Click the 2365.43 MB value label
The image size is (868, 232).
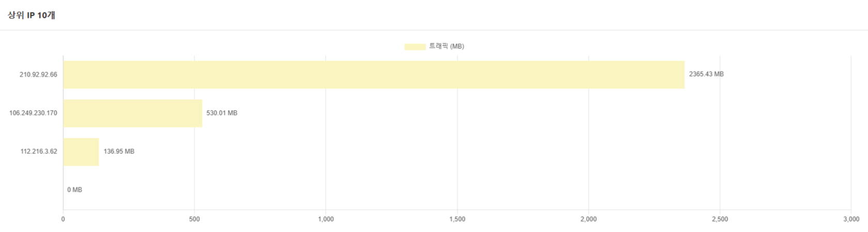pyautogui.click(x=706, y=74)
